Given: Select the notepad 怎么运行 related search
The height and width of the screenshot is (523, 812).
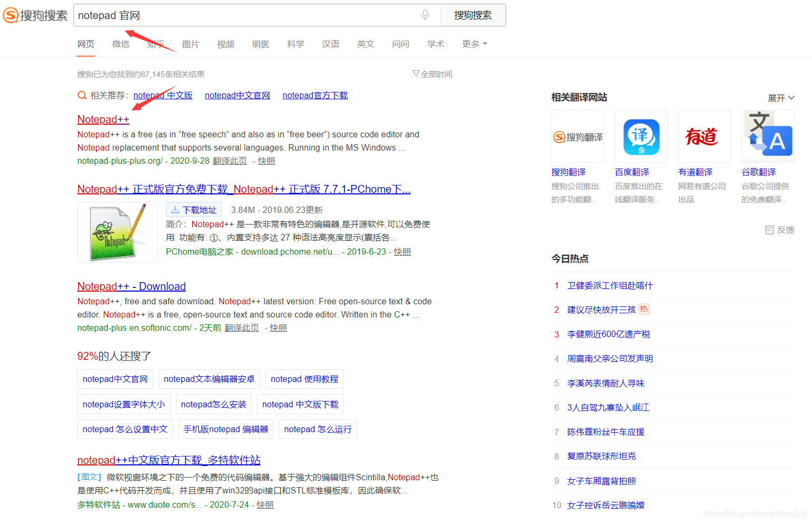Looking at the screenshot, I should [x=318, y=429].
